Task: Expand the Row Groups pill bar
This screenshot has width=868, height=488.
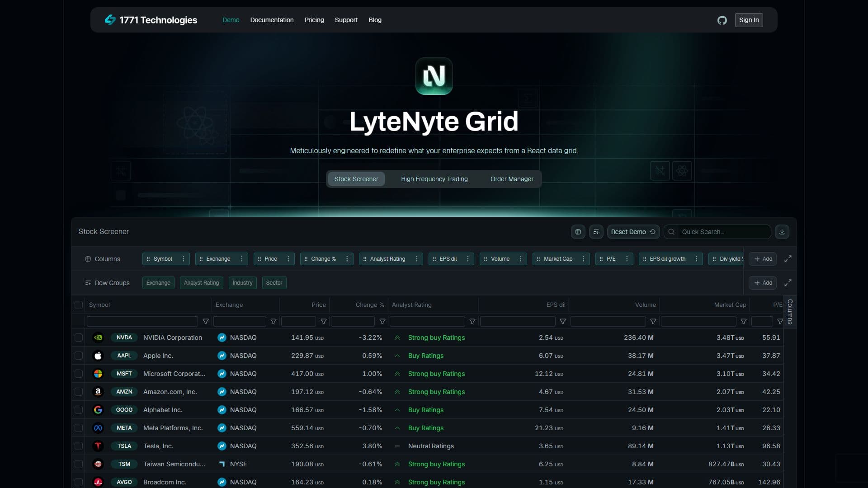Action: (x=788, y=283)
